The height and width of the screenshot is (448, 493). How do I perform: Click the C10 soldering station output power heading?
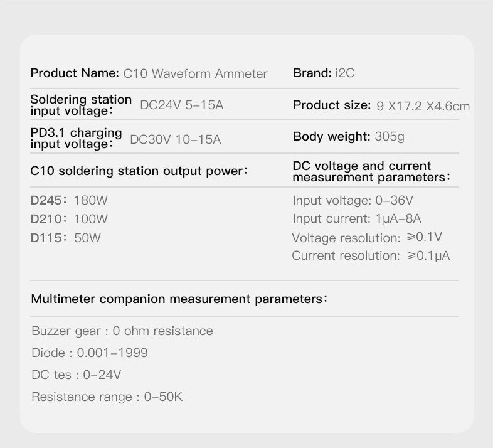coord(139,171)
